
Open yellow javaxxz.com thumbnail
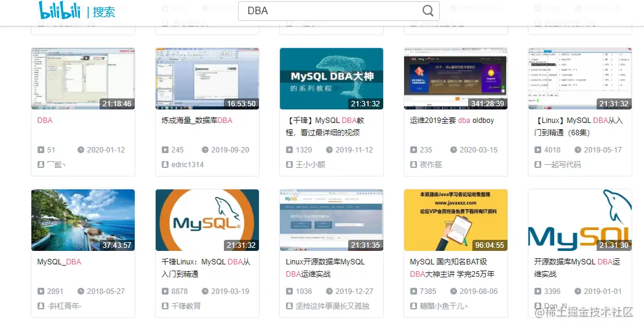tap(456, 220)
